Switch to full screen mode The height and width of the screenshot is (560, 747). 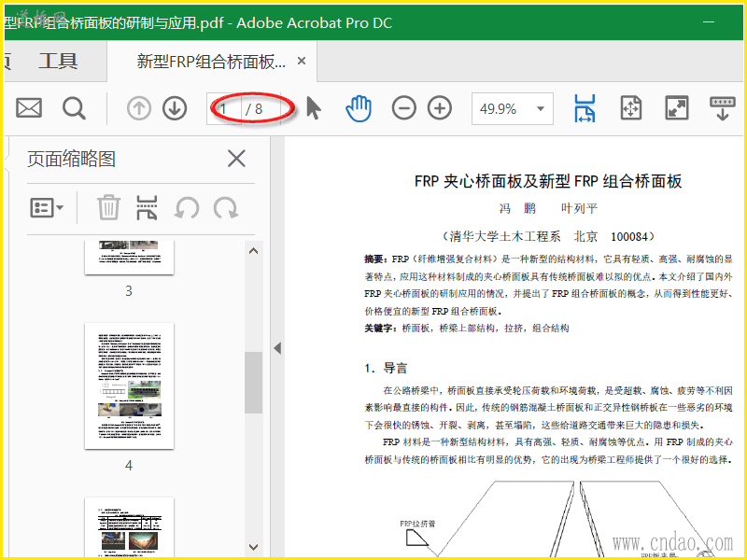(x=676, y=108)
